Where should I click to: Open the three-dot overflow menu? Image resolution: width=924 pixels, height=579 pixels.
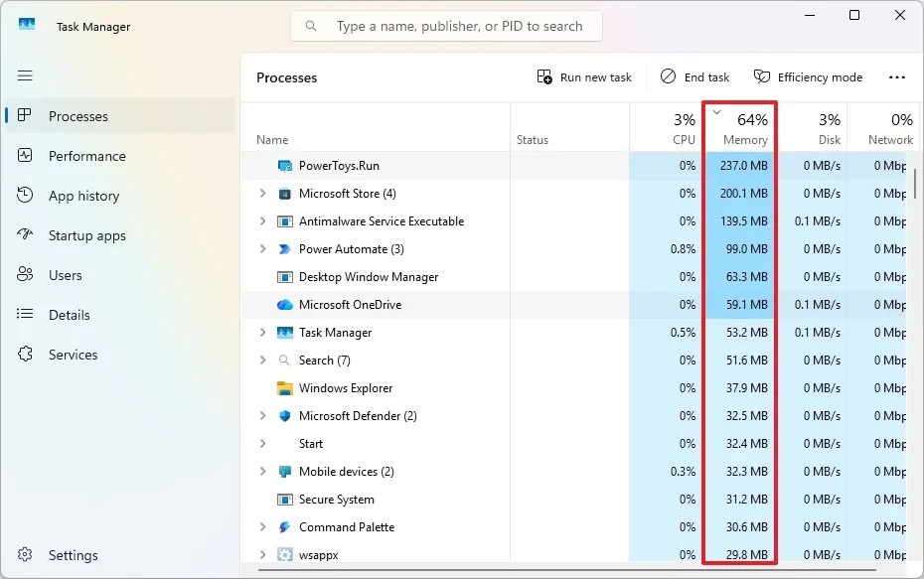[897, 76]
